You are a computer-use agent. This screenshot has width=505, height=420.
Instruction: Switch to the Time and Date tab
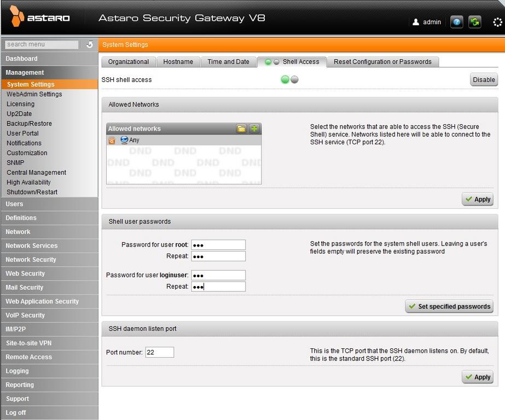228,62
